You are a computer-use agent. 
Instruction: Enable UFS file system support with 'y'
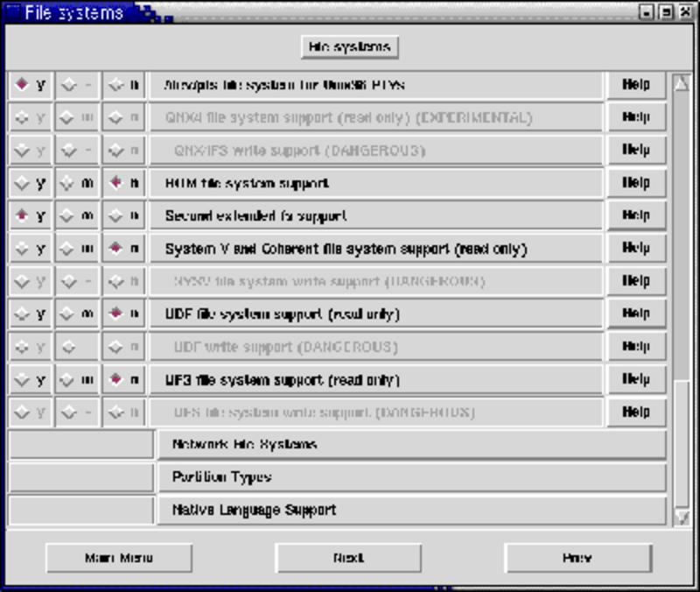point(31,380)
